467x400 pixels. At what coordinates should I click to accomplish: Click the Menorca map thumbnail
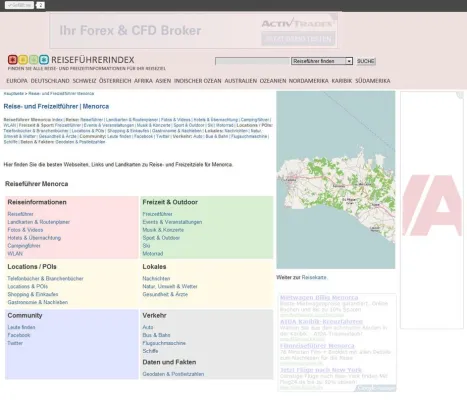point(336,180)
